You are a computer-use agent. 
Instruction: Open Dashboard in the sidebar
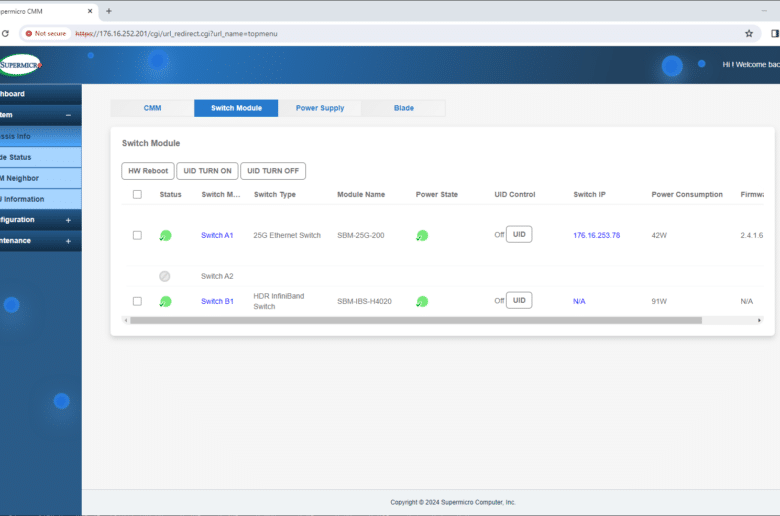[41, 94]
